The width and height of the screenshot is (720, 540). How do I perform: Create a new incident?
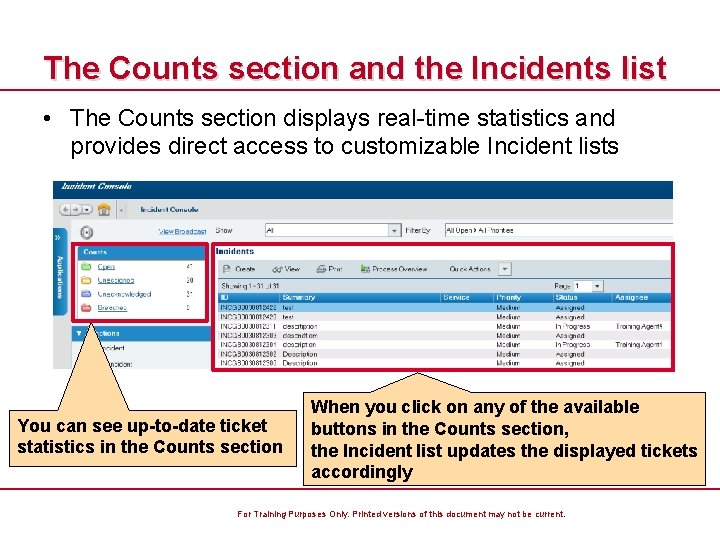click(x=239, y=269)
